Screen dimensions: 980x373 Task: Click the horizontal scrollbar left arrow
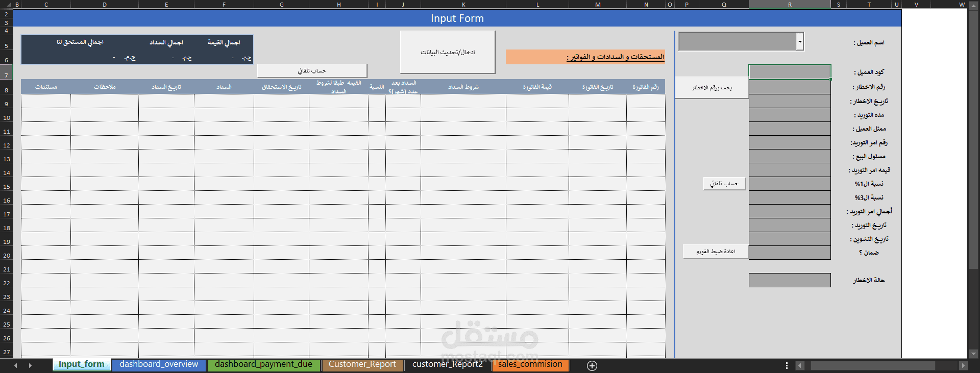point(800,365)
